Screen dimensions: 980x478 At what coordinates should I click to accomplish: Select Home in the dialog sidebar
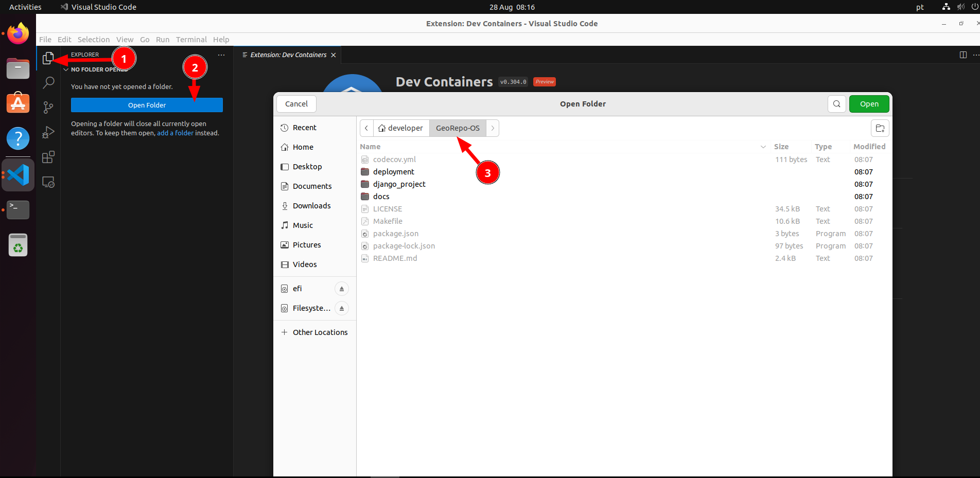(314, 147)
